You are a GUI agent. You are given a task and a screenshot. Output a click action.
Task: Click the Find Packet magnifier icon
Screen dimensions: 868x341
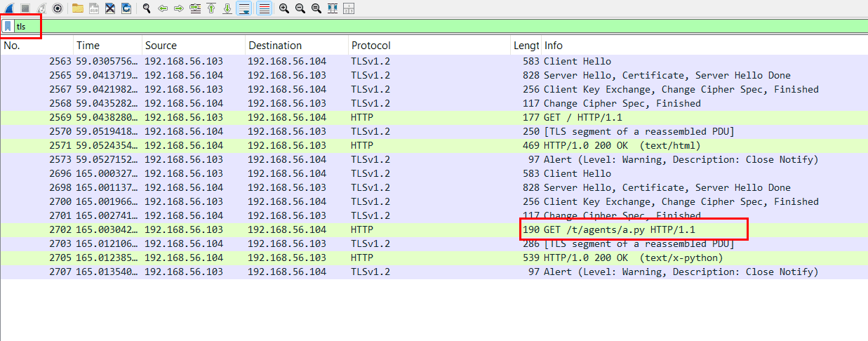click(x=147, y=8)
